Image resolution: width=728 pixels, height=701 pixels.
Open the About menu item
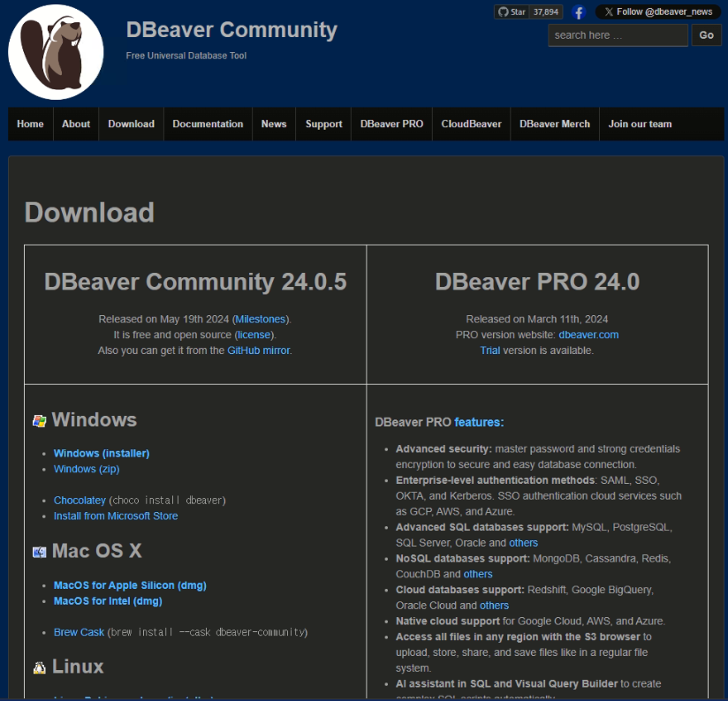pyautogui.click(x=76, y=124)
